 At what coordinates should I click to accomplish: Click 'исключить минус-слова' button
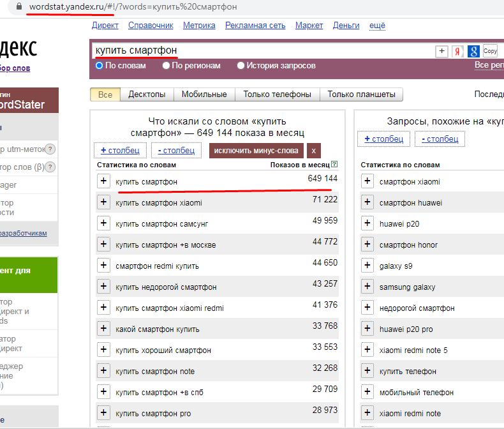[x=256, y=151]
